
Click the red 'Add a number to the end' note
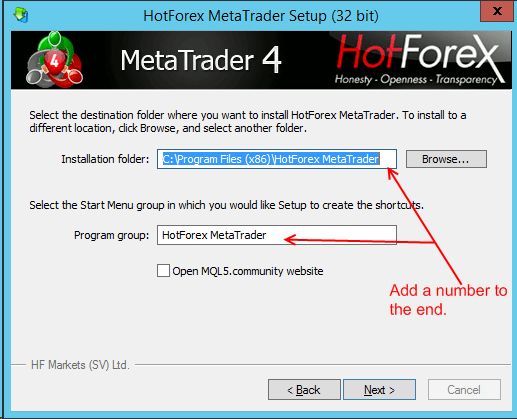point(448,300)
